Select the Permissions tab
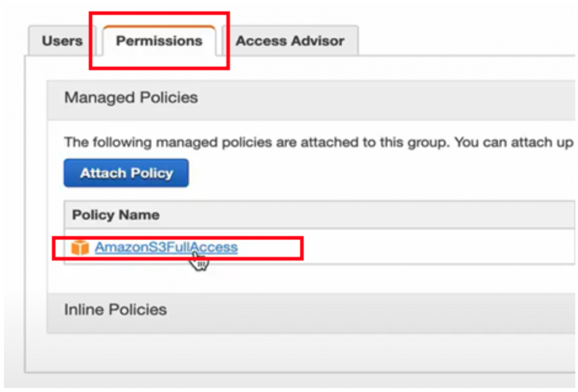The image size is (578, 392). (159, 41)
